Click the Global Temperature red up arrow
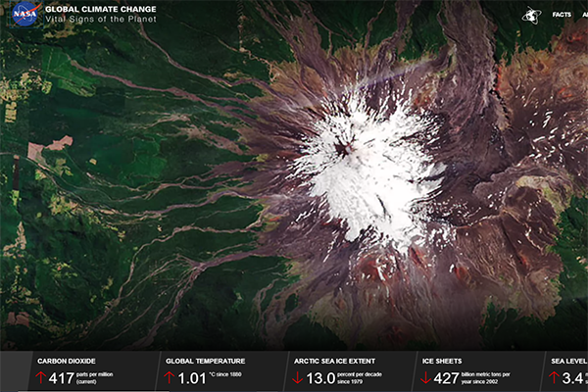 (170, 377)
